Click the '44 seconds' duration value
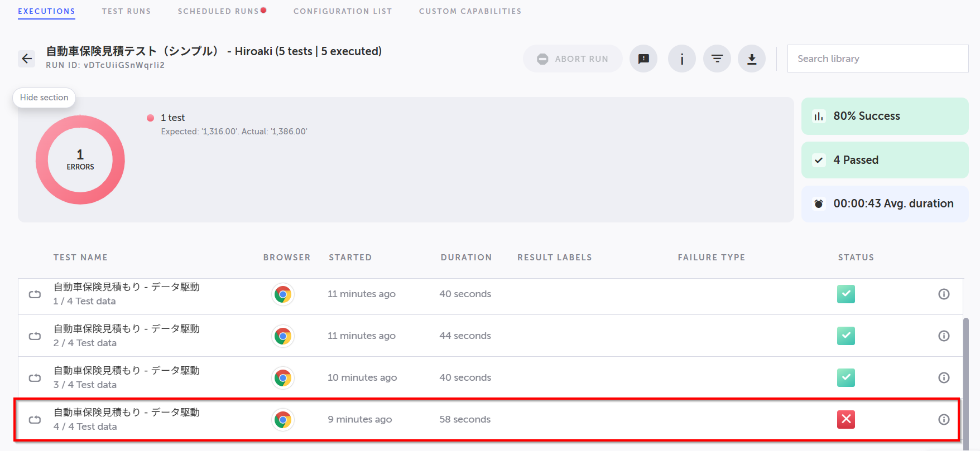This screenshot has width=980, height=451. point(465,336)
